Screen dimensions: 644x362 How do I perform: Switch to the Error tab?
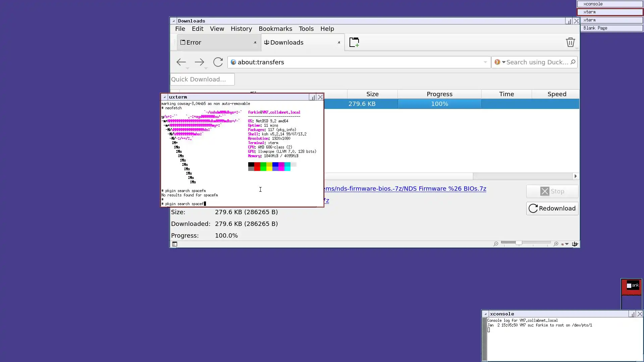coord(215,43)
